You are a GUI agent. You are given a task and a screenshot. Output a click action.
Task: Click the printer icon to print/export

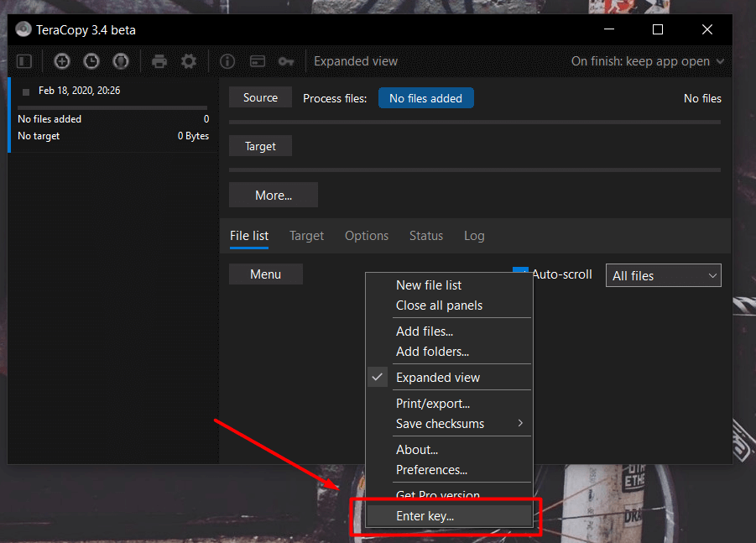(159, 61)
